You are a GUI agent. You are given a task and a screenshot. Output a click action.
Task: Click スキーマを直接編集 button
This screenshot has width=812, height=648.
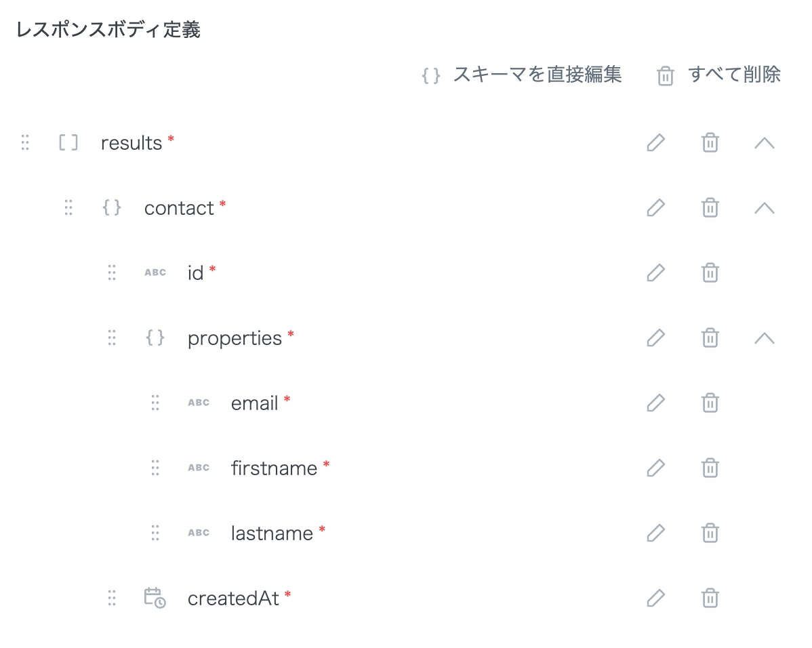(522, 75)
